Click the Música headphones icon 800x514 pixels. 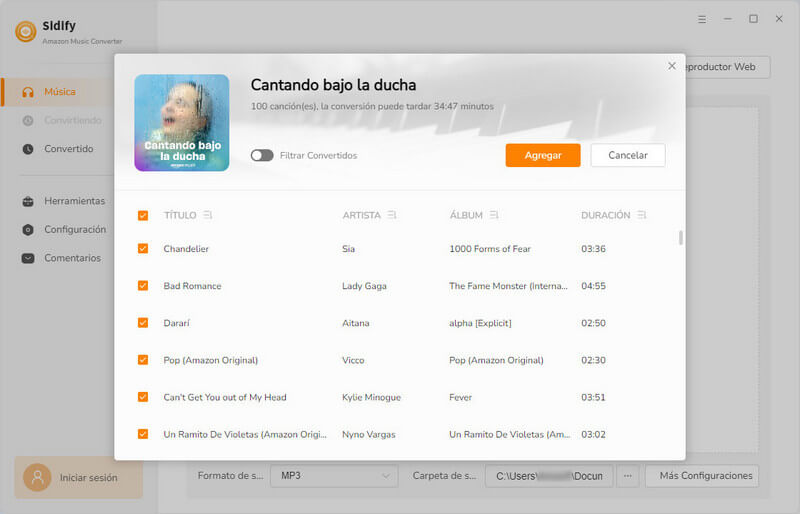coord(28,92)
